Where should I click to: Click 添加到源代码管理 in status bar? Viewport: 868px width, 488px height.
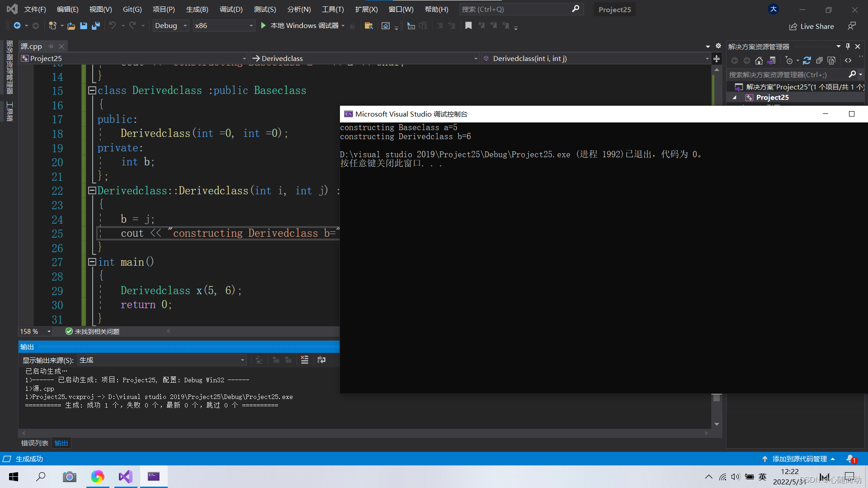click(799, 459)
